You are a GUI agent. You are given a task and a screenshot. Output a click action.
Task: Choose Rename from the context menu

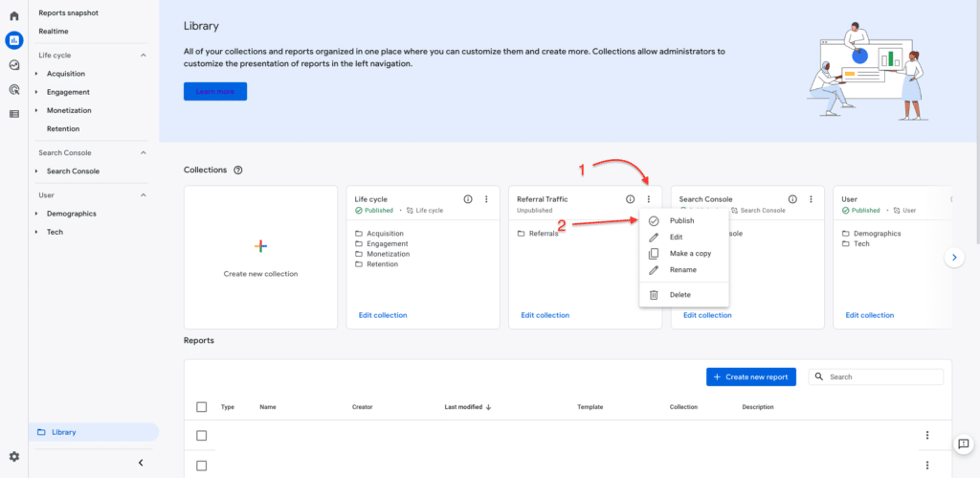tap(683, 270)
